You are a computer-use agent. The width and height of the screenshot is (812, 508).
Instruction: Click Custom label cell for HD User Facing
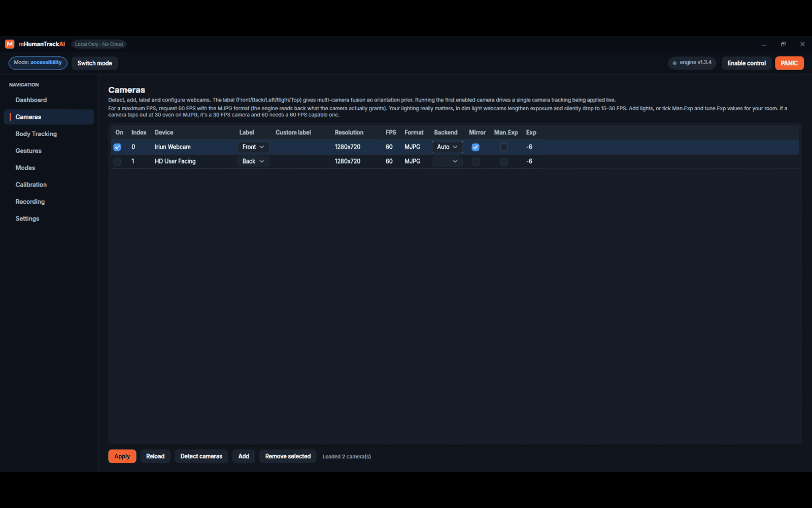coord(301,161)
